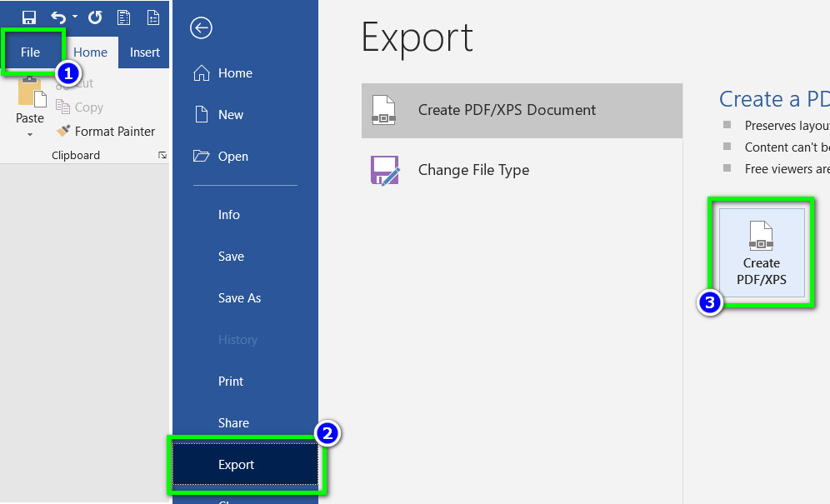
Task: Go to Home in the Backstage menu
Action: pos(245,73)
